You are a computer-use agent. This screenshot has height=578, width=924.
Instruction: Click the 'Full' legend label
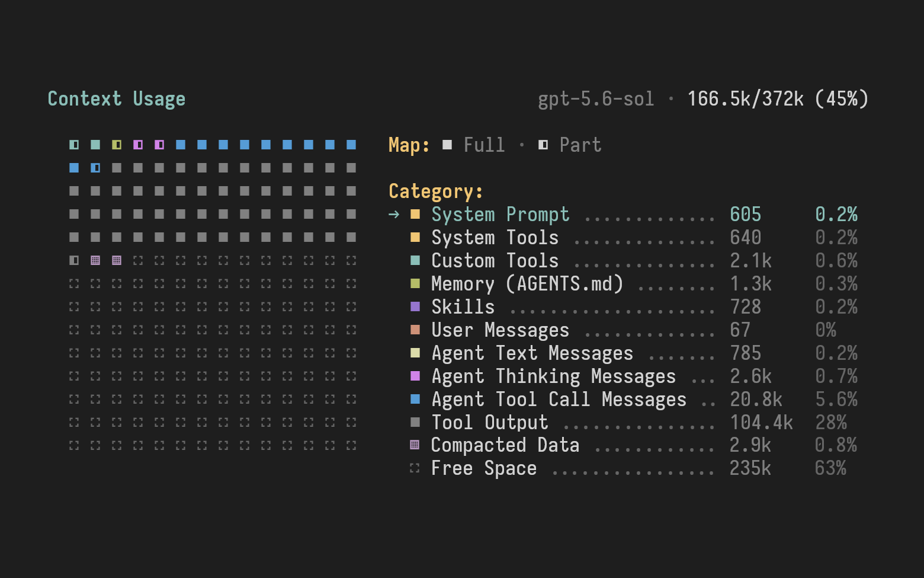(x=484, y=145)
